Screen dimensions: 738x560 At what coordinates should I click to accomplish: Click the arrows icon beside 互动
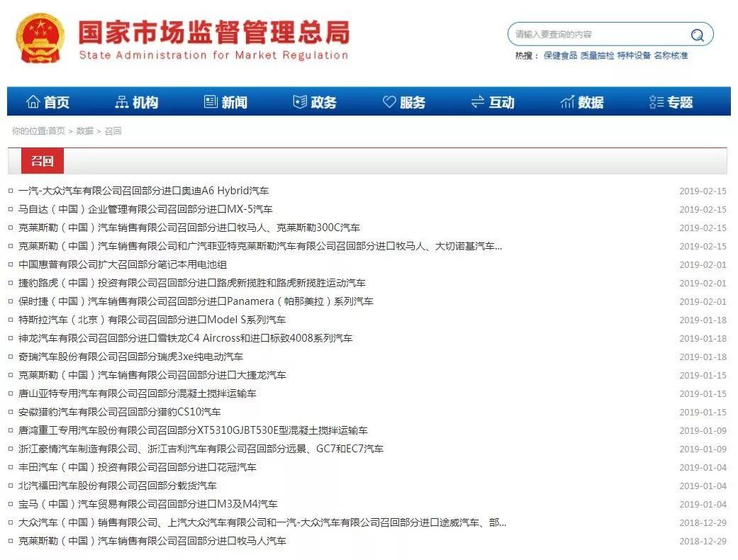coord(478,101)
